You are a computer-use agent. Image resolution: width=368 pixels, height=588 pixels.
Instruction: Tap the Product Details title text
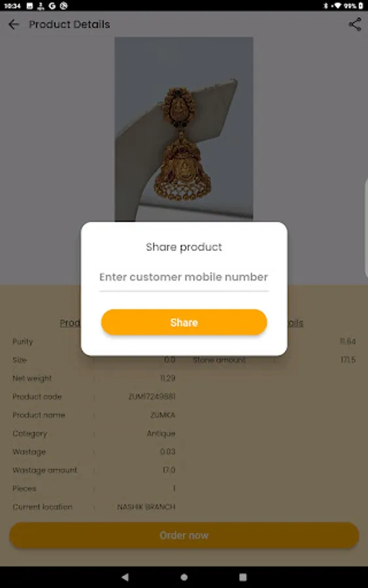pos(69,24)
